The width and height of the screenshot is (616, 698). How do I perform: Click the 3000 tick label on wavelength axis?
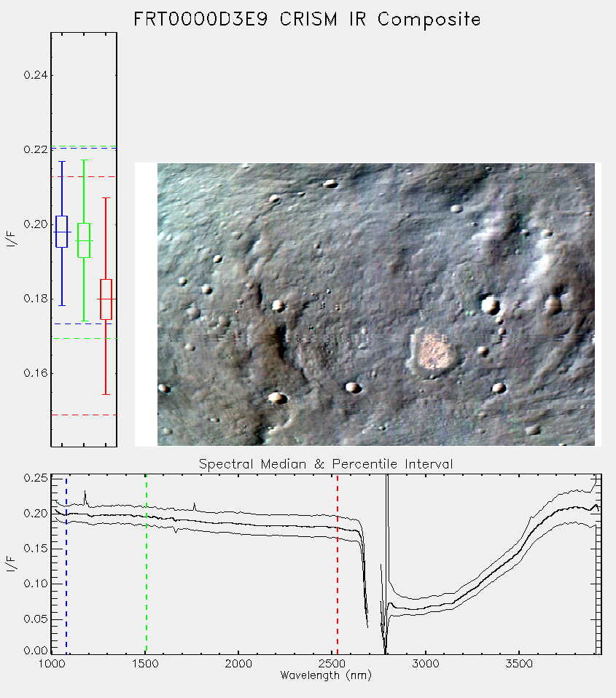tap(425, 664)
